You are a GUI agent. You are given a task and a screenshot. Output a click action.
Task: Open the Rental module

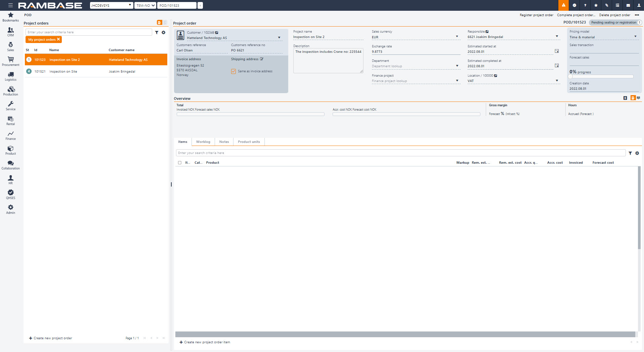click(x=11, y=121)
